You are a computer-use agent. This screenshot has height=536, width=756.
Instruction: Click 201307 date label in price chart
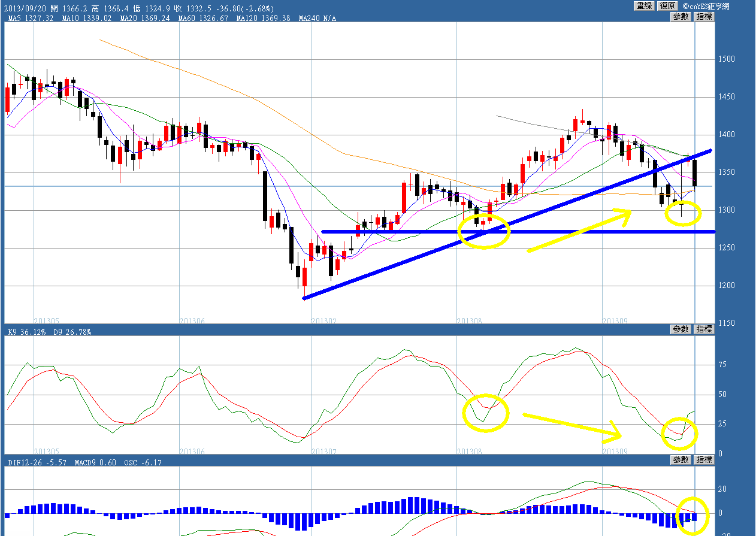[x=324, y=321]
